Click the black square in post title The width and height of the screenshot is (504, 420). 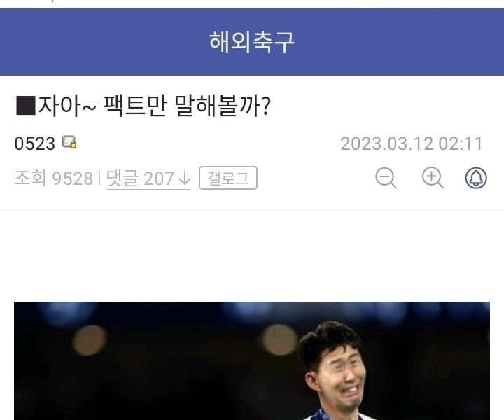coord(25,106)
